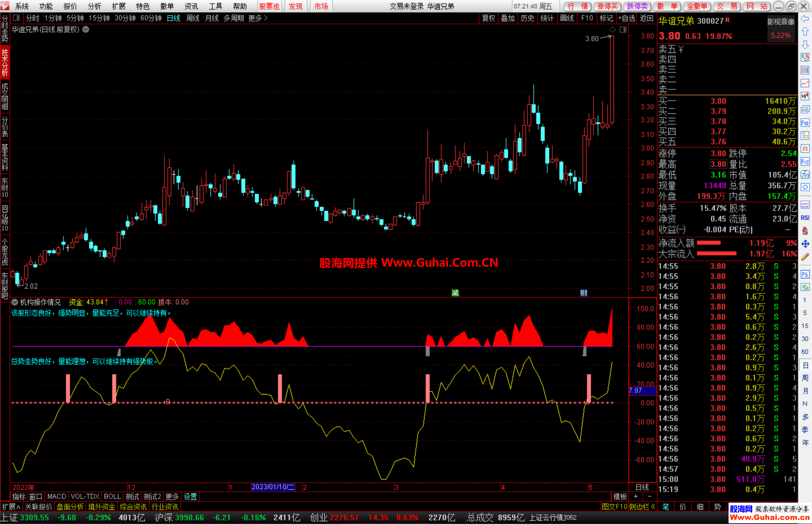Click the red S dollar icon
This screenshot has height=524, width=812.
805,231
